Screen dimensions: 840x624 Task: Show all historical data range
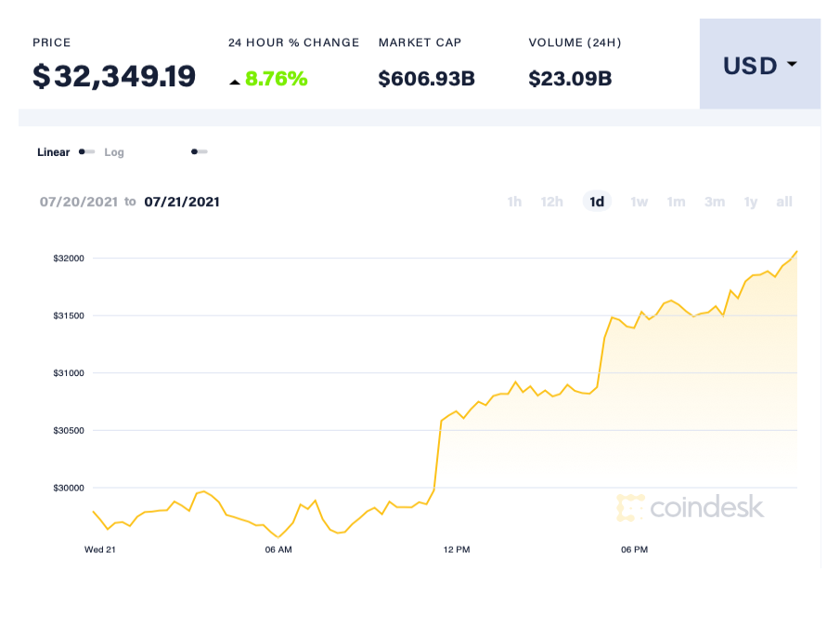(x=783, y=201)
